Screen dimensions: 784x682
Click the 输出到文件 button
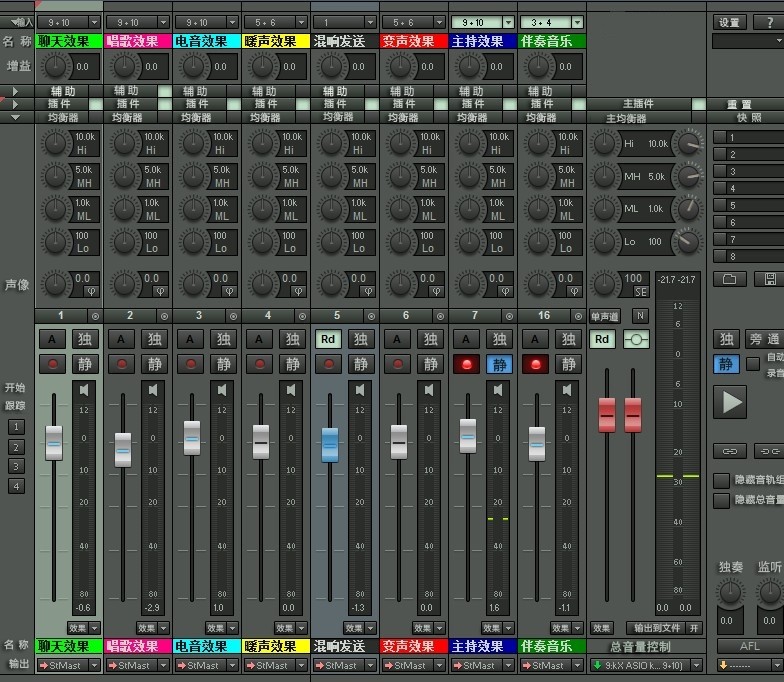657,628
